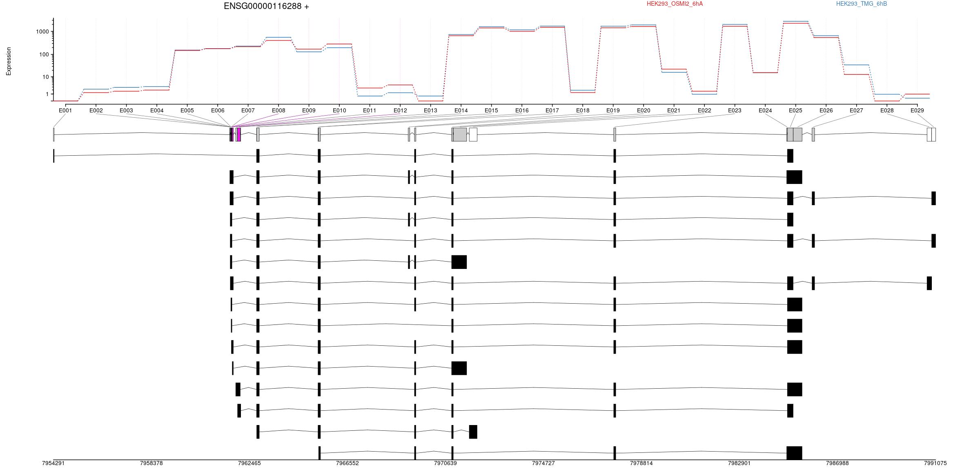Screen dimensions: 980x470
Task: Click exon label E008
Action: coord(278,110)
